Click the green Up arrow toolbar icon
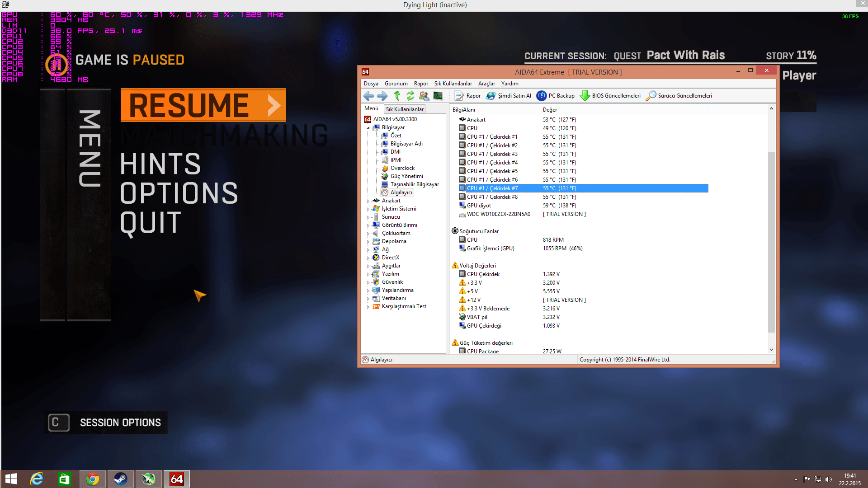Viewport: 868px width, 488px height. click(397, 96)
